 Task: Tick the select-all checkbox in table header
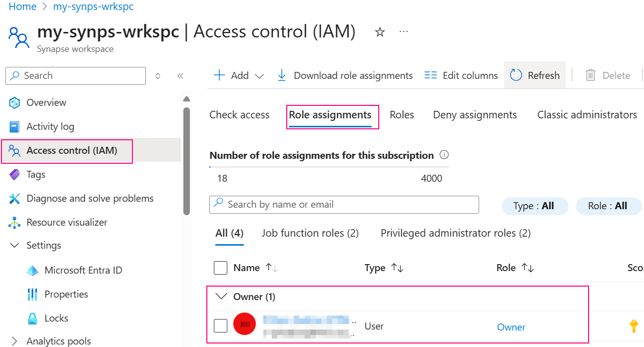(220, 268)
